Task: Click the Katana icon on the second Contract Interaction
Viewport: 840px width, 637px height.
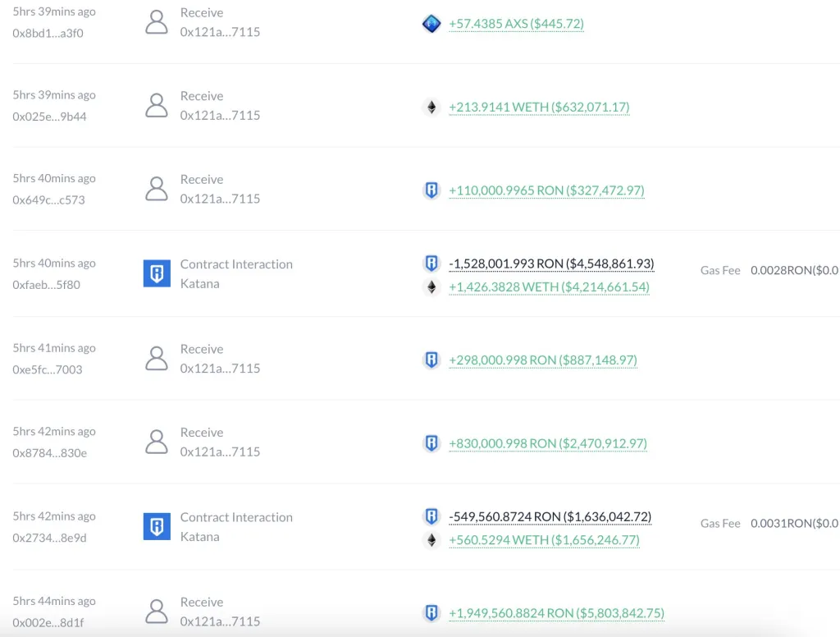Action: [x=157, y=526]
